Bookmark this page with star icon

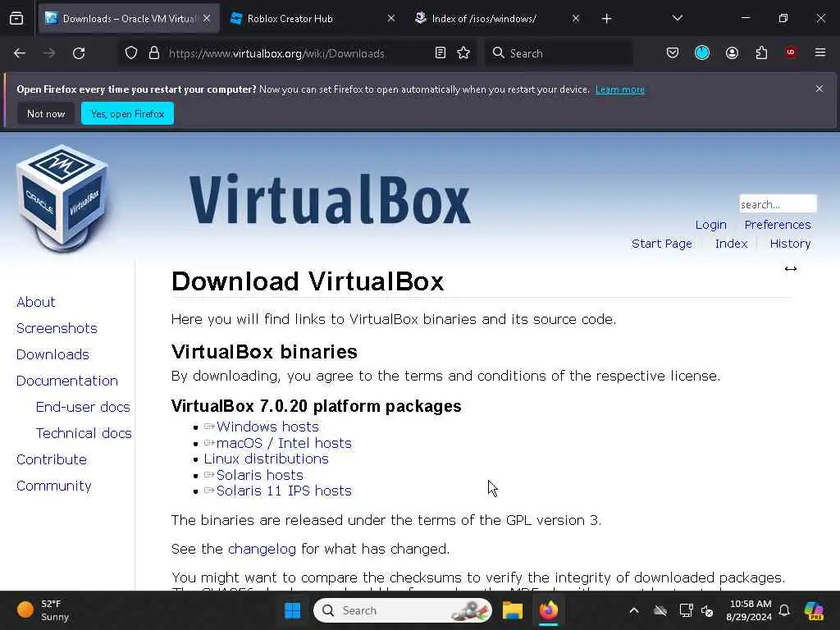[463, 53]
